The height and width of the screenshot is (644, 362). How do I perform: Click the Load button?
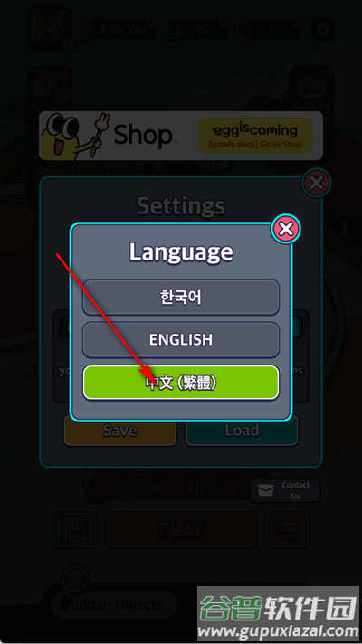click(x=242, y=430)
